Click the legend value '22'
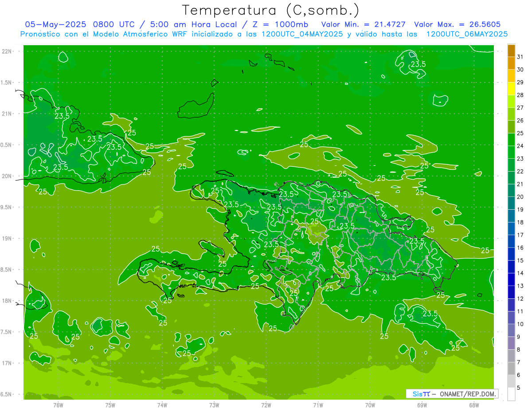The height and width of the screenshot is (411, 532). coord(520,171)
